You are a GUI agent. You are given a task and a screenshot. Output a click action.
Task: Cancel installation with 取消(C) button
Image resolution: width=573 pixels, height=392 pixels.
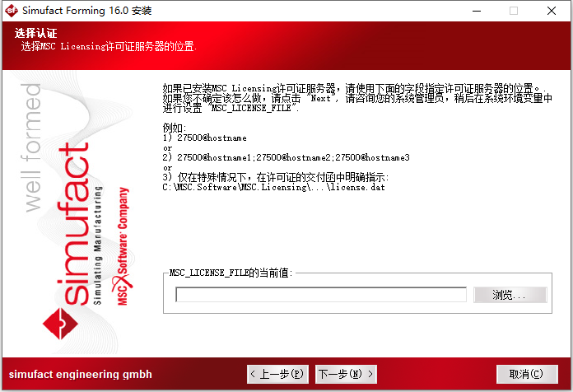(x=527, y=374)
